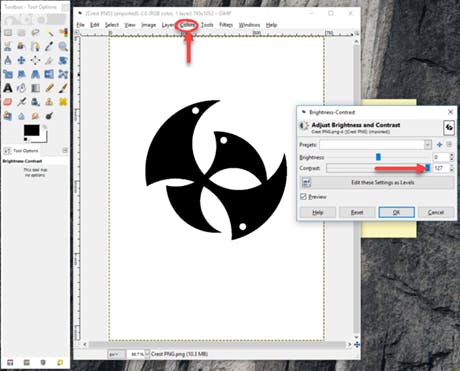
Task: Select the Blend gradient tool
Action: (x=35, y=88)
